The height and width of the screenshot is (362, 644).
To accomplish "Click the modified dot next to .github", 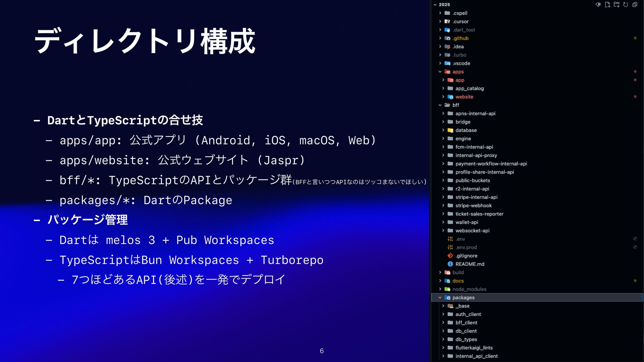I will click(635, 38).
